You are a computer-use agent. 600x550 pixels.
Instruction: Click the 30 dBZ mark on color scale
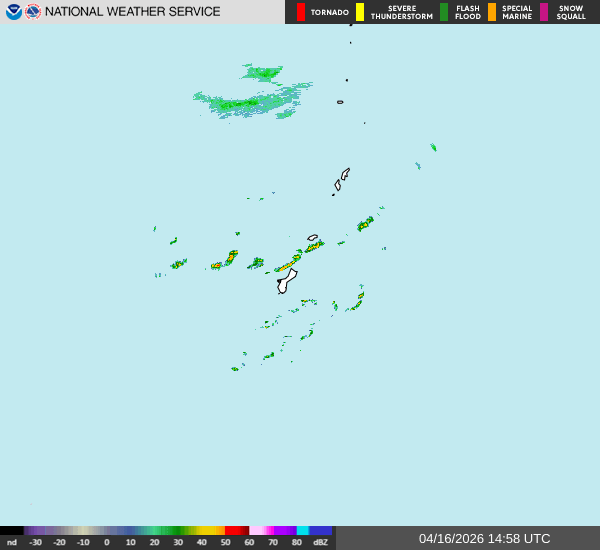tap(178, 542)
